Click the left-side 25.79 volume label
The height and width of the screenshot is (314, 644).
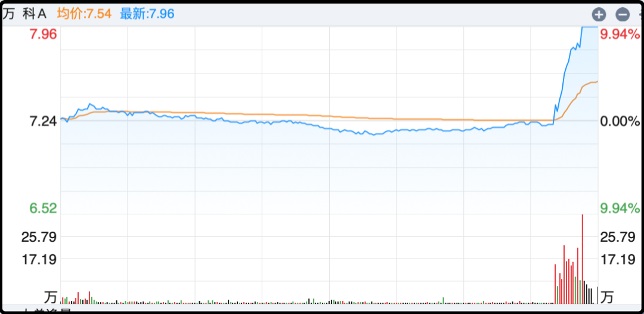(39, 237)
